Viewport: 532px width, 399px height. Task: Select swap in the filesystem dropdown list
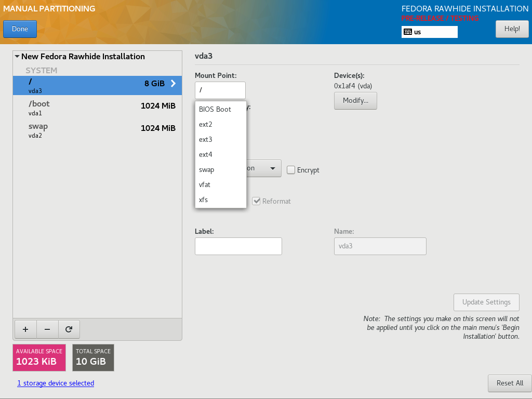point(220,170)
